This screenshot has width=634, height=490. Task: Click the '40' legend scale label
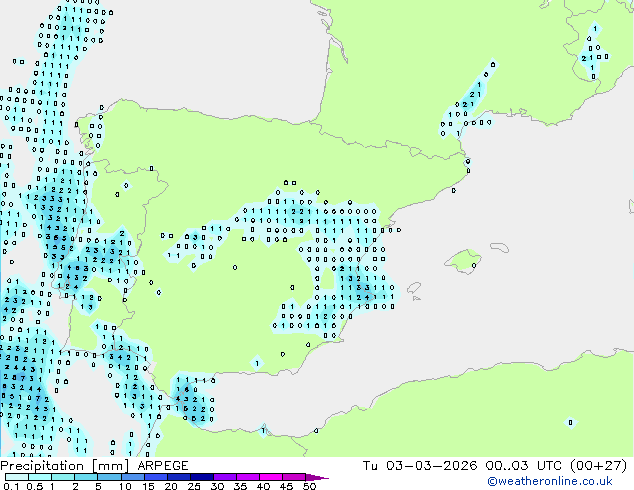(263, 486)
